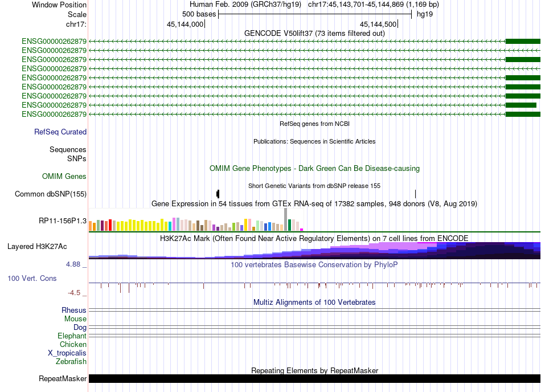Click the 500 bases scale bar
The image size is (541, 392).
[x=315, y=14]
